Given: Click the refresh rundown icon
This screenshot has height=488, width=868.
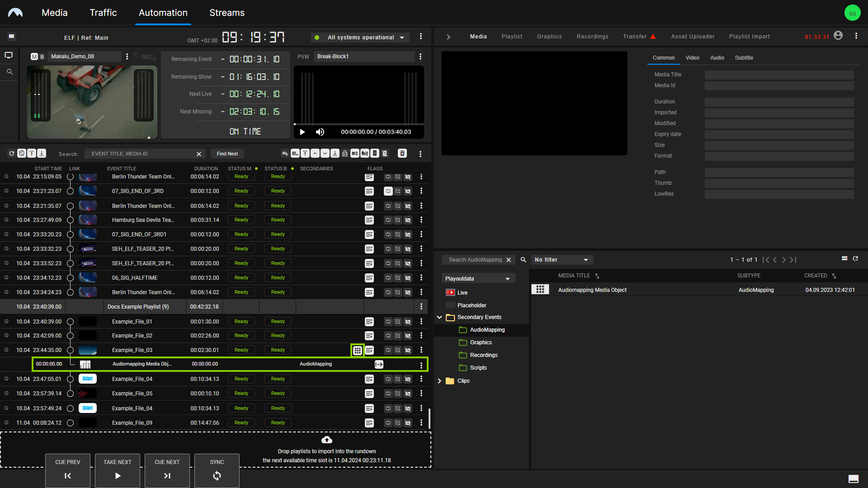Looking at the screenshot, I should pyautogui.click(x=12, y=154).
